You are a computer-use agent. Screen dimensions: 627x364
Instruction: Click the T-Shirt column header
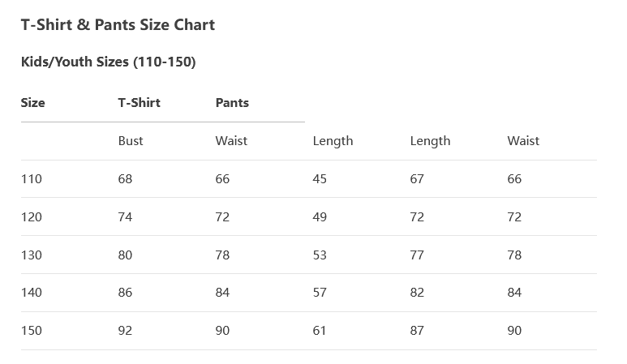(x=140, y=103)
